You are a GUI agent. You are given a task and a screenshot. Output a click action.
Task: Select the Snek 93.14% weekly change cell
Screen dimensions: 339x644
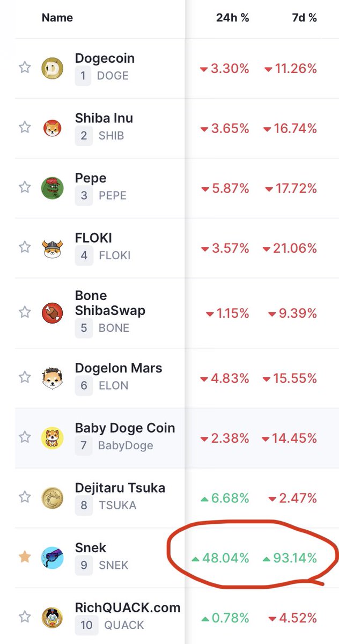pyautogui.click(x=290, y=558)
